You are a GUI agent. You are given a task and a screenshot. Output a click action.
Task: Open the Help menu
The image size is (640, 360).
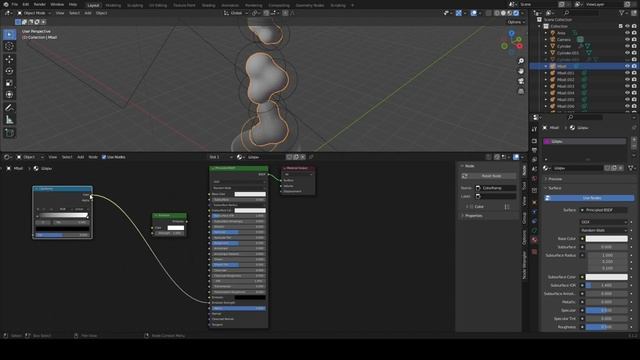(x=73, y=4)
